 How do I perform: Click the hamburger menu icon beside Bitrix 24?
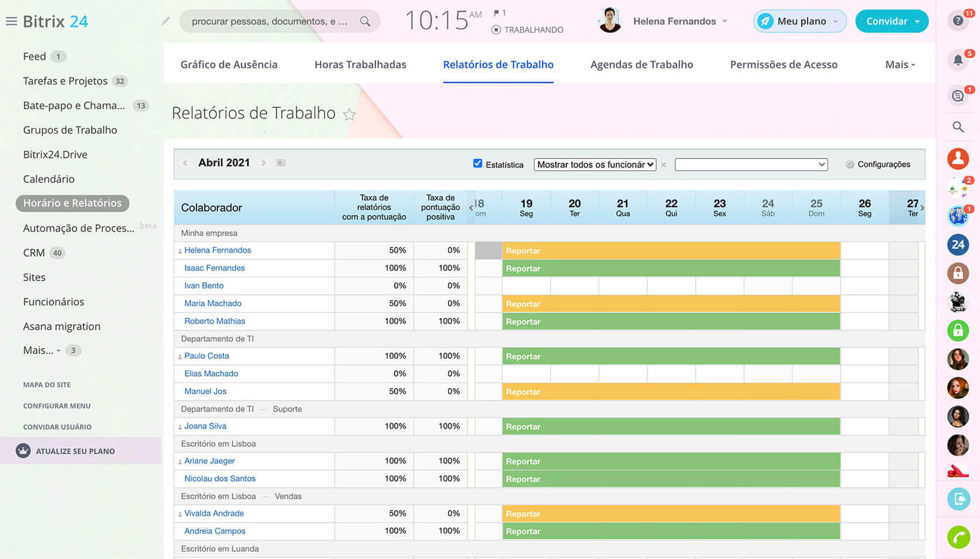(x=11, y=21)
